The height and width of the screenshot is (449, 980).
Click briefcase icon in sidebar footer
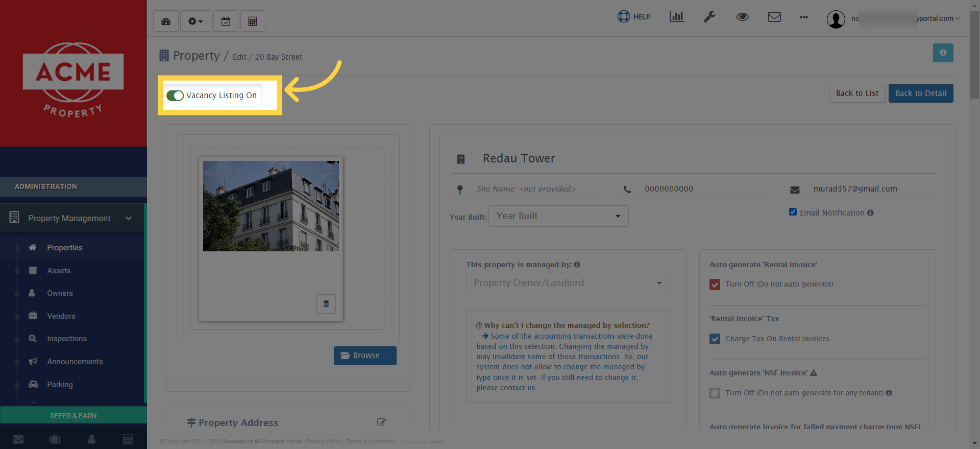pos(55,439)
